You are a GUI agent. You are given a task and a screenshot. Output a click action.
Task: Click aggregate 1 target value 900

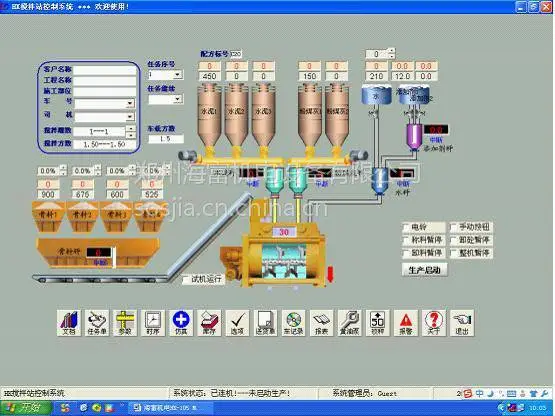[48, 194]
